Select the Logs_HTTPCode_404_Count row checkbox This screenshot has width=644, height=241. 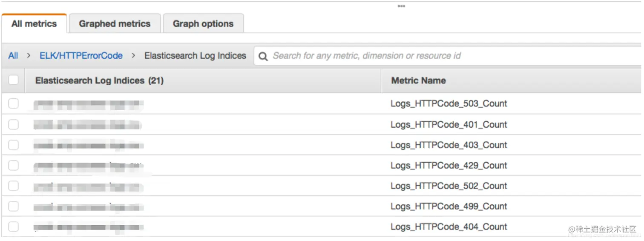tap(14, 227)
